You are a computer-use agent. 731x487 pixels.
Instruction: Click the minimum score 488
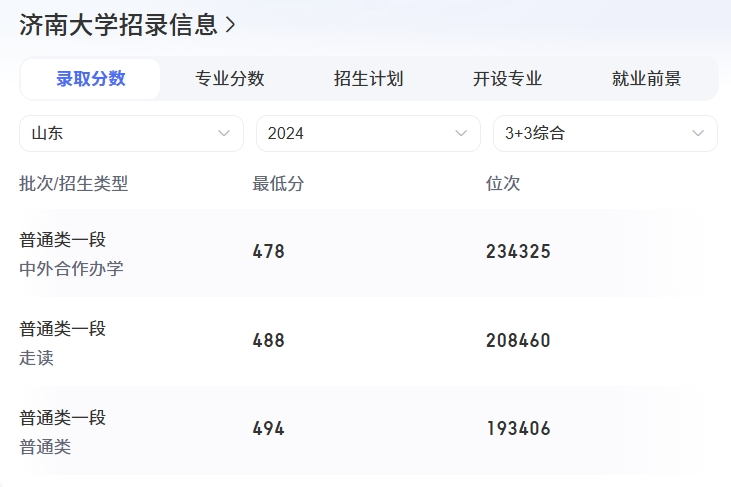269,341
